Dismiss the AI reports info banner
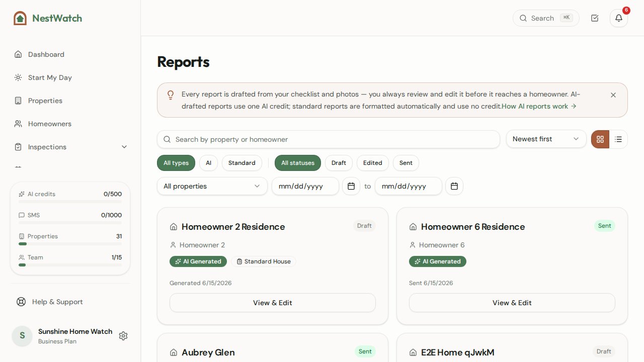Screen dimensions: 644x362 pos(613,95)
